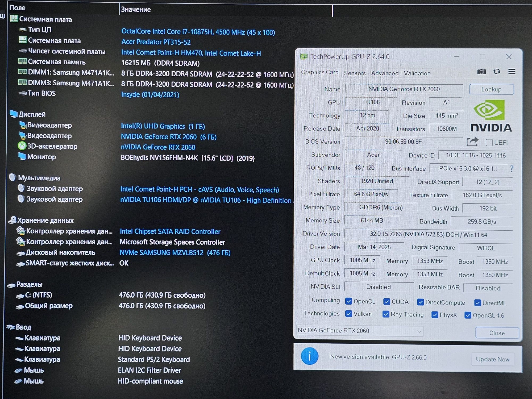The height and width of the screenshot is (399, 532).
Task: Open the GPU-Z hamburger menu
Action: [512, 72]
